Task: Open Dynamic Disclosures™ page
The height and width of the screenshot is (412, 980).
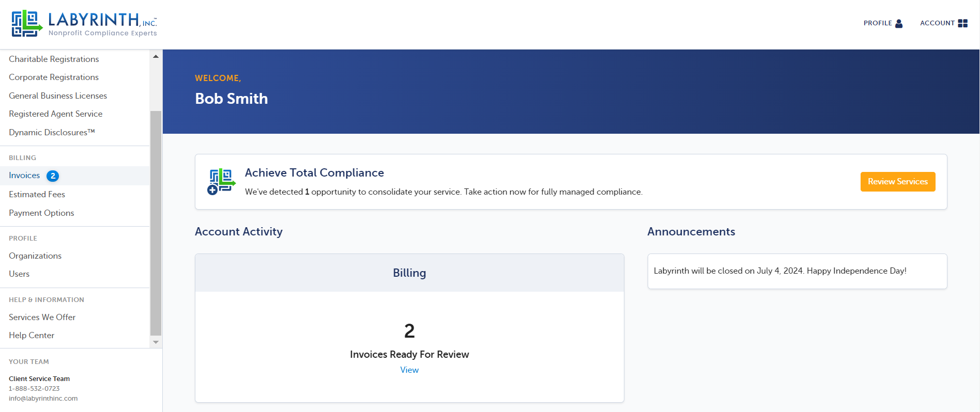Action: (52, 132)
